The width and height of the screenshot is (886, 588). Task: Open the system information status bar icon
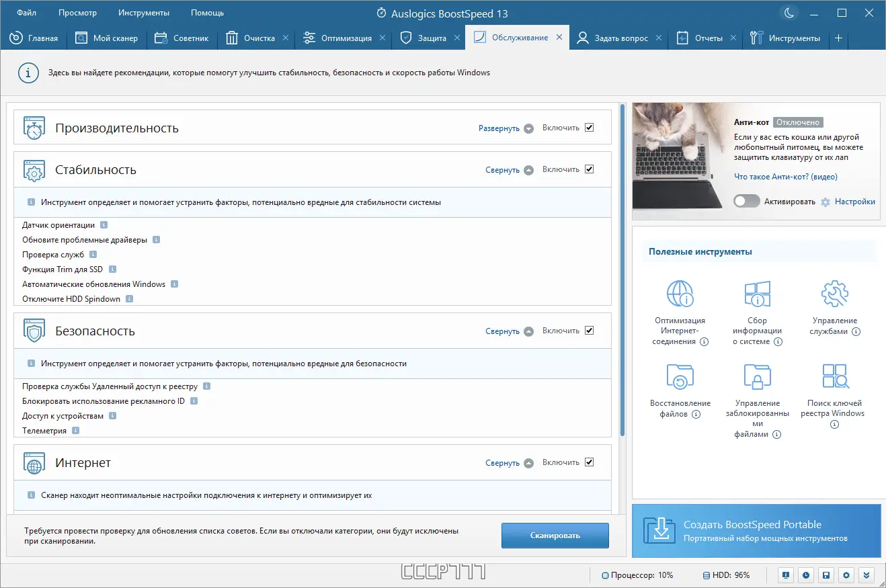[x=785, y=575]
